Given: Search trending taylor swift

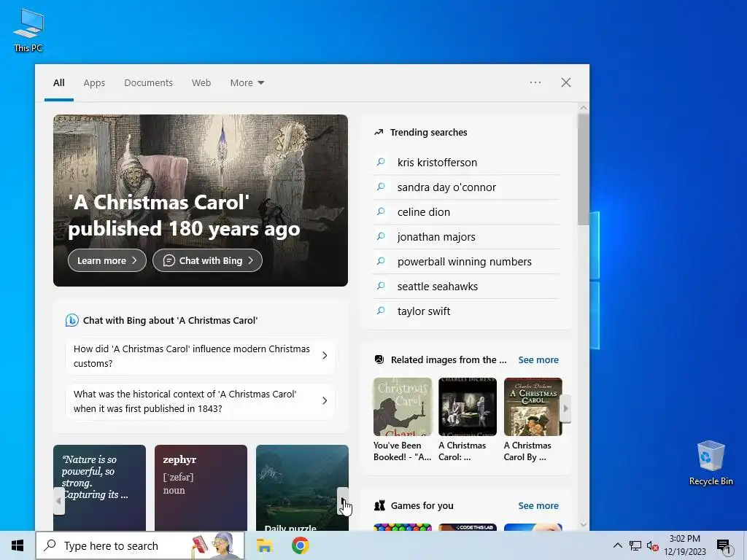Looking at the screenshot, I should 467,311.
